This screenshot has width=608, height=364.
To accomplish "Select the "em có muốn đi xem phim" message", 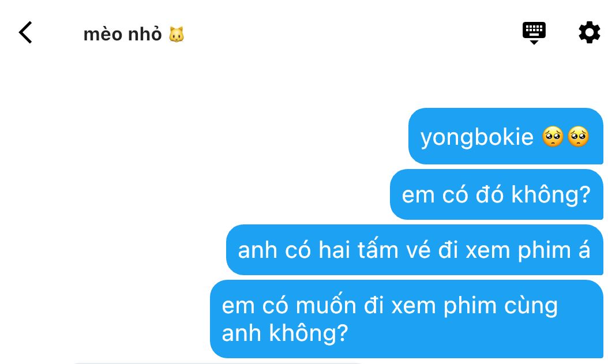I will pyautogui.click(x=406, y=318).
